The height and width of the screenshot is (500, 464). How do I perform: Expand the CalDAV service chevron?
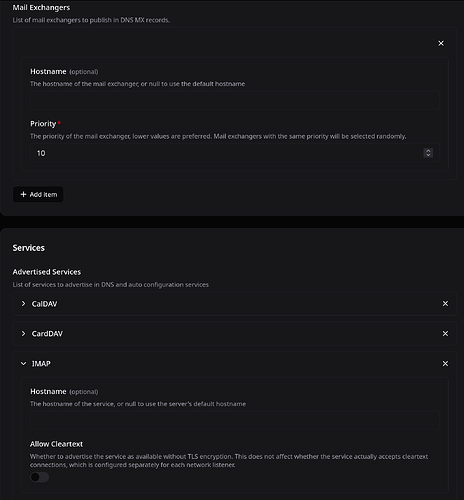coord(23,304)
